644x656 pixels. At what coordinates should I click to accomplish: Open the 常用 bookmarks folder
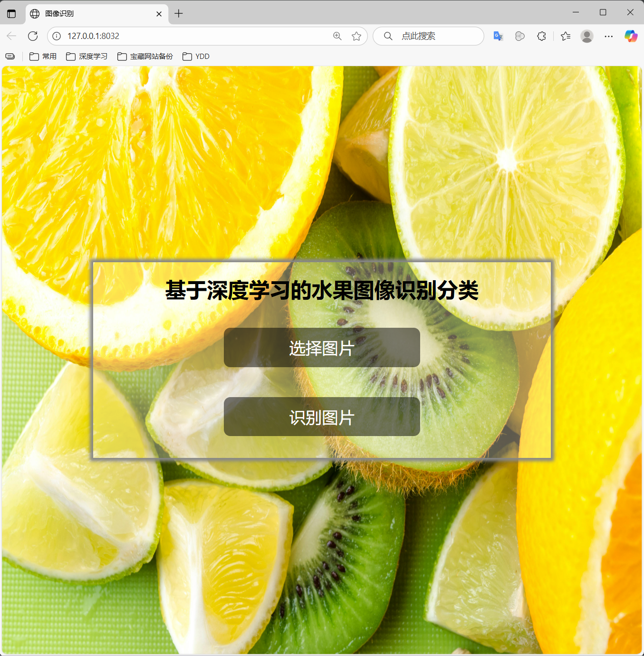43,57
